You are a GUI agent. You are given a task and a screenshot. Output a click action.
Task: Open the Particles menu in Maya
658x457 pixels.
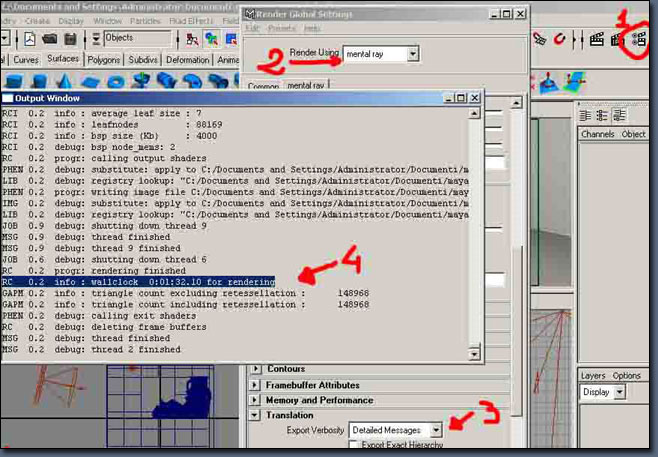click(145, 21)
